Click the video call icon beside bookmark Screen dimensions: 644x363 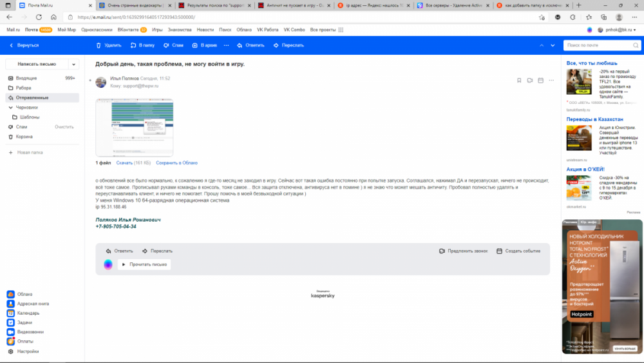click(529, 81)
